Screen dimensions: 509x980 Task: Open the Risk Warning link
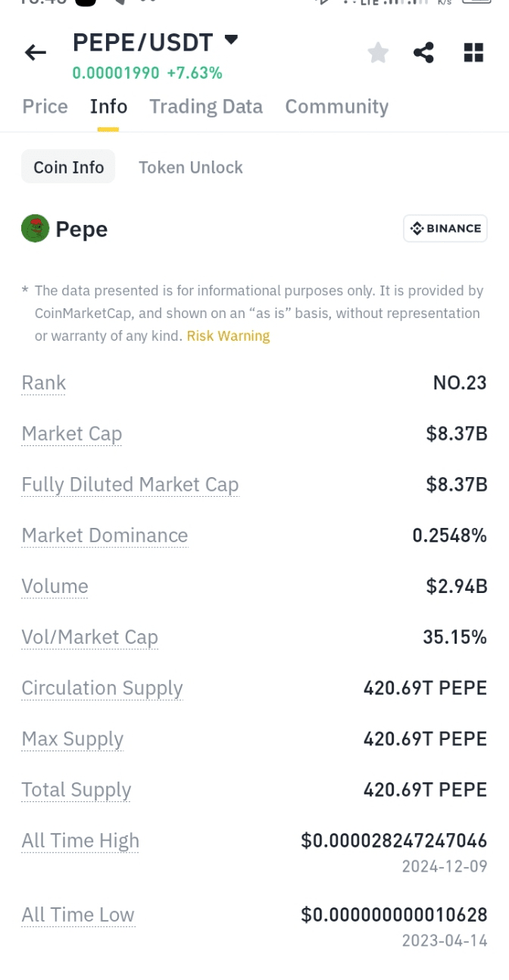[x=228, y=336]
